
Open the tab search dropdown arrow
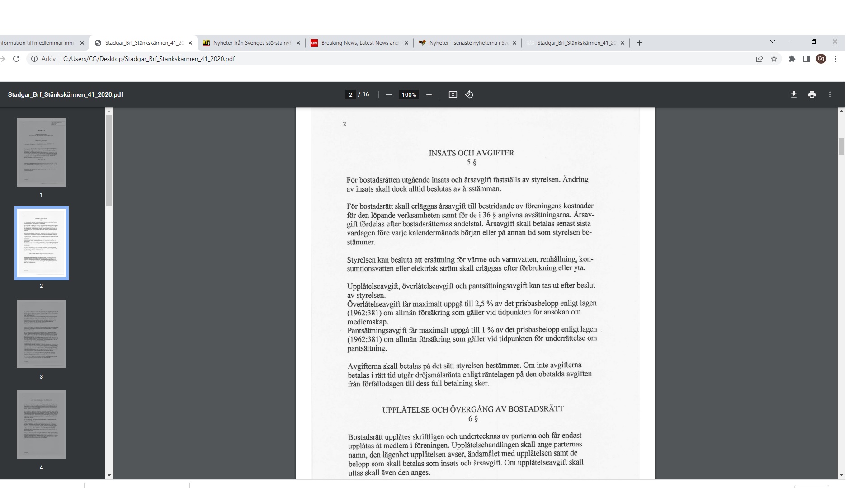point(772,42)
